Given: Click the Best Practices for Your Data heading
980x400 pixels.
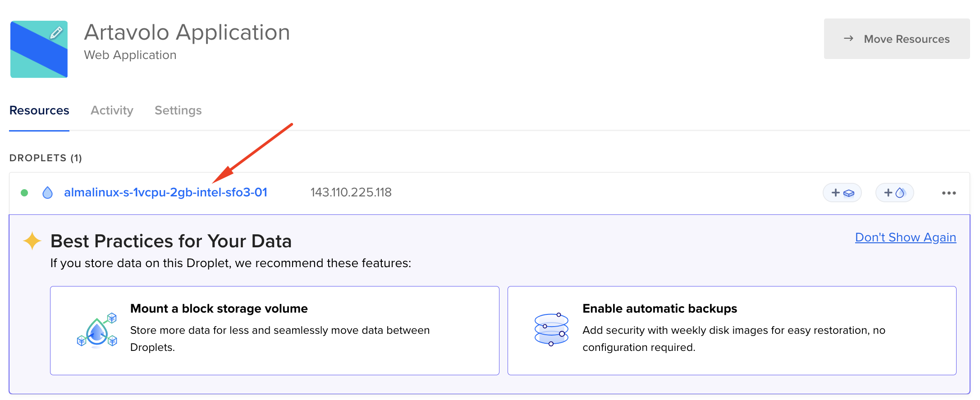Looking at the screenshot, I should pos(171,241).
